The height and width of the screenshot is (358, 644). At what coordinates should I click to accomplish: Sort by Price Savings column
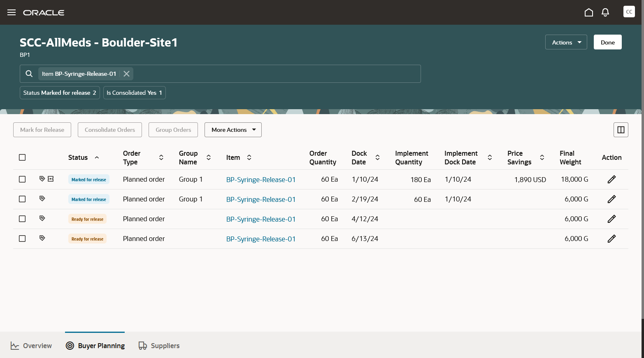[542, 157]
